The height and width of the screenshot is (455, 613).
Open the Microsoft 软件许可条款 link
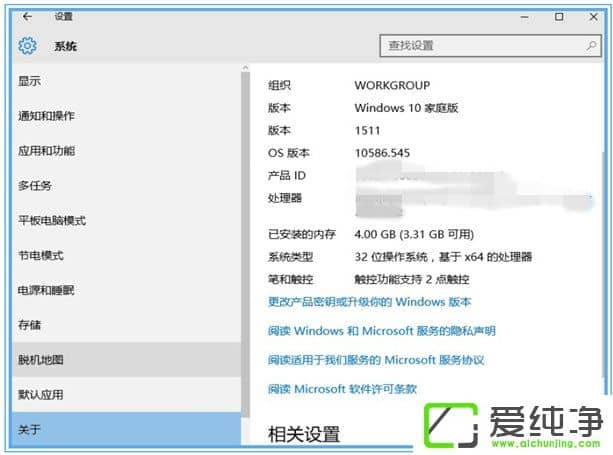click(x=342, y=389)
